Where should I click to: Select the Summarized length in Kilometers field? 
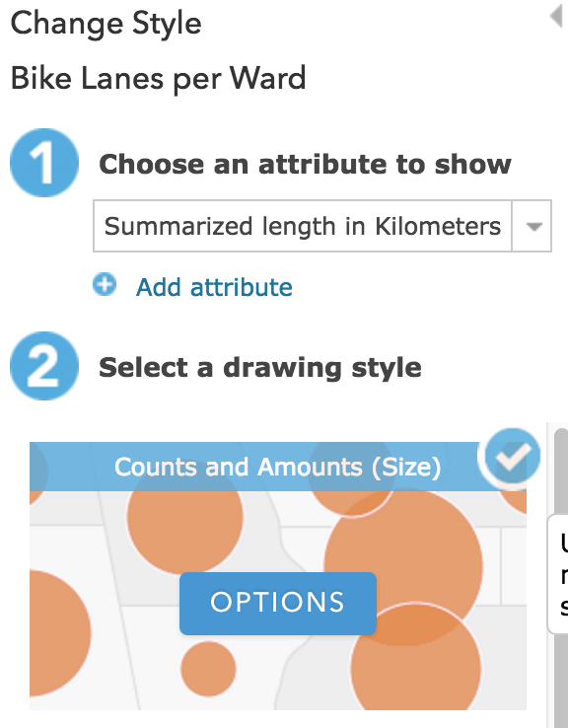point(303,227)
